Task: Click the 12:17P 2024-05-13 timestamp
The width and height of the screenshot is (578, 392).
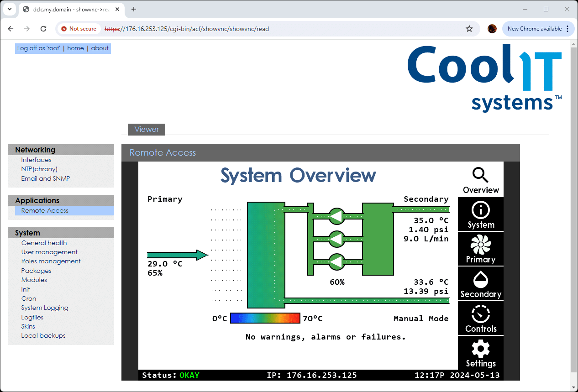Action: click(457, 375)
